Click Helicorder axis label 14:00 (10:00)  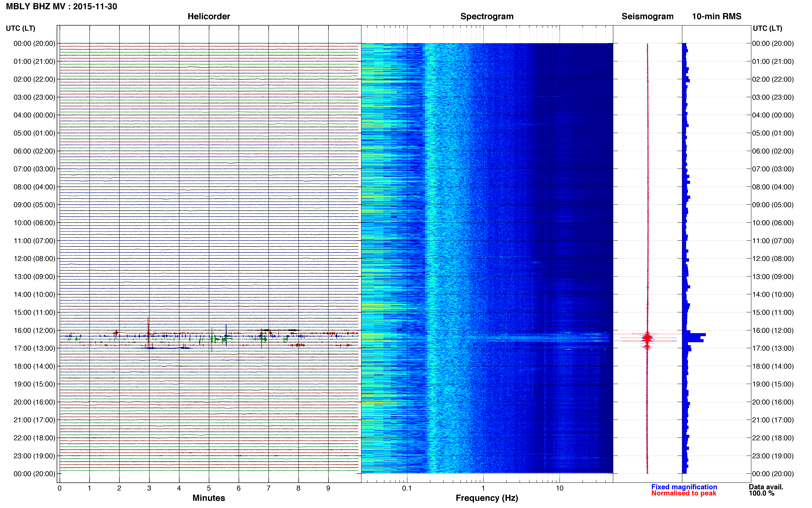point(34,295)
